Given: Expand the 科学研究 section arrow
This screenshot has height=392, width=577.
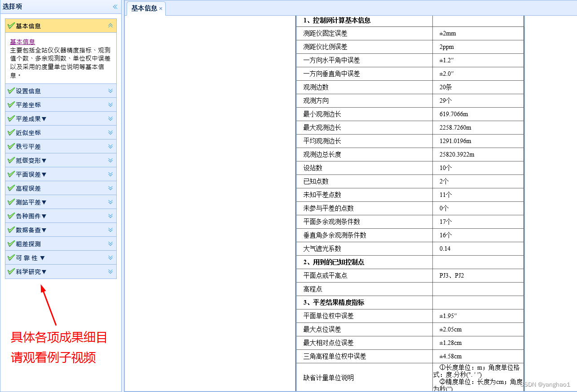Looking at the screenshot, I should (110, 271).
